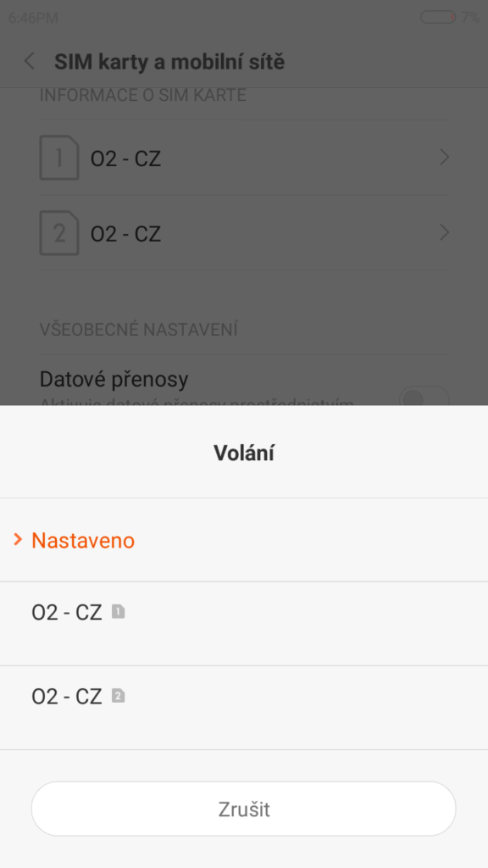
Task: Choose the first O2 - CZ SIM for calls
Action: pyautogui.click(x=244, y=623)
